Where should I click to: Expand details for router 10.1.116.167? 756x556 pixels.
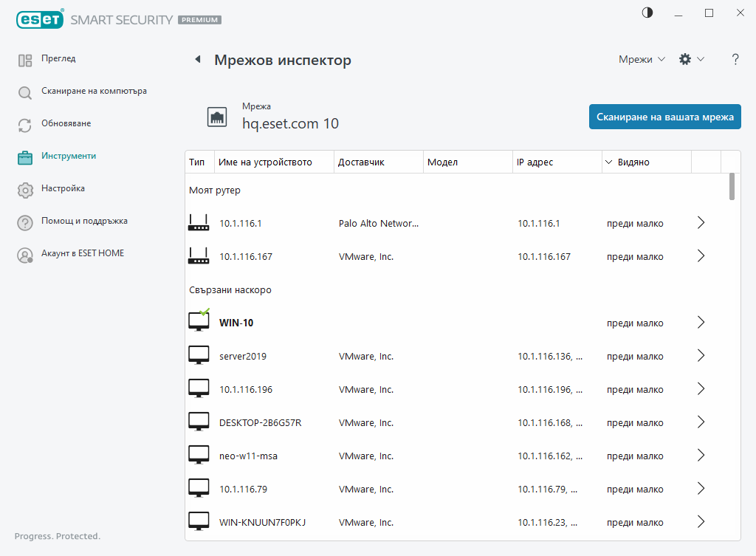701,256
